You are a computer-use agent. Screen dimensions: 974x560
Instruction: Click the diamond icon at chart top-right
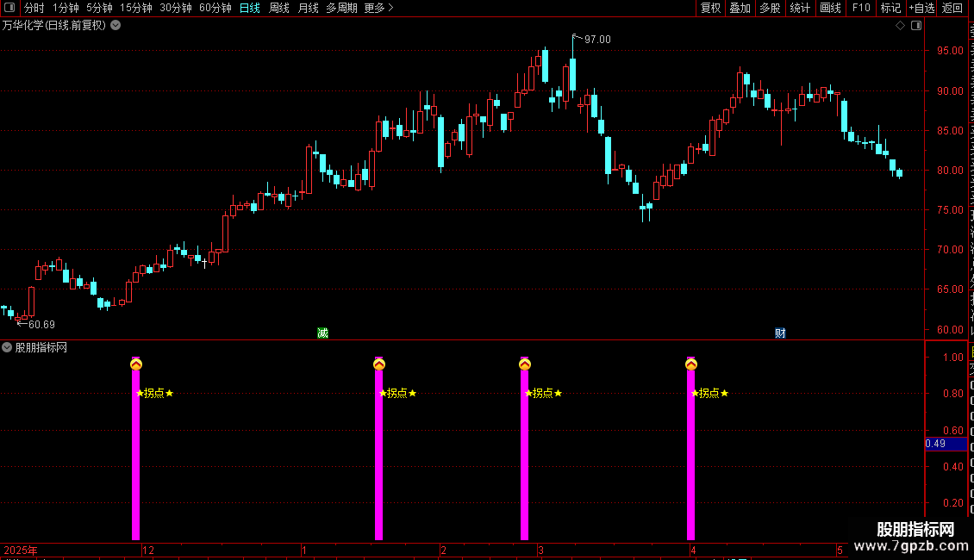coord(900,26)
